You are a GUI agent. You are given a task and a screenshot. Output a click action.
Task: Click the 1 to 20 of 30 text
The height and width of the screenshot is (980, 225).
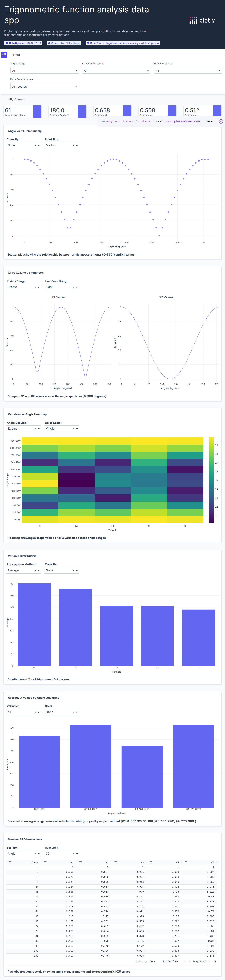click(170, 961)
